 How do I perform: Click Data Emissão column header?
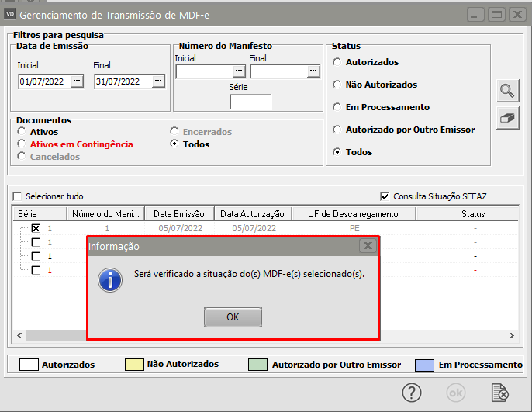(x=179, y=214)
